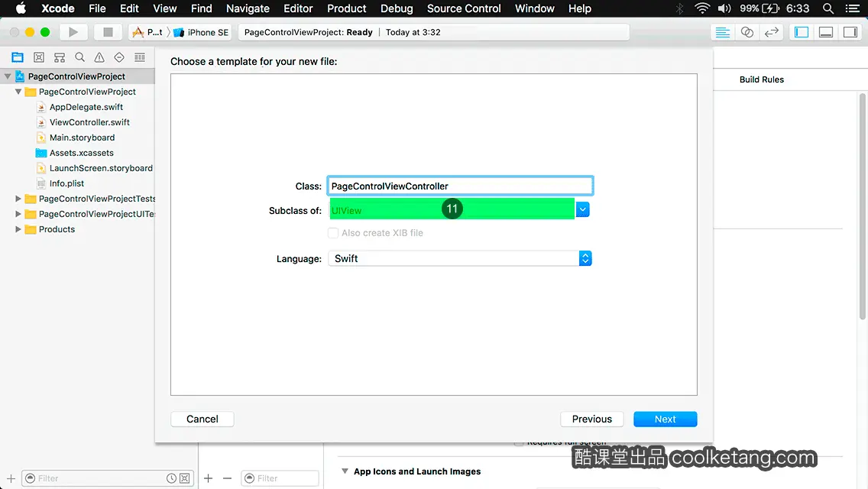The height and width of the screenshot is (489, 868).
Task: Toggle the Debug area visibility
Action: click(x=826, y=32)
